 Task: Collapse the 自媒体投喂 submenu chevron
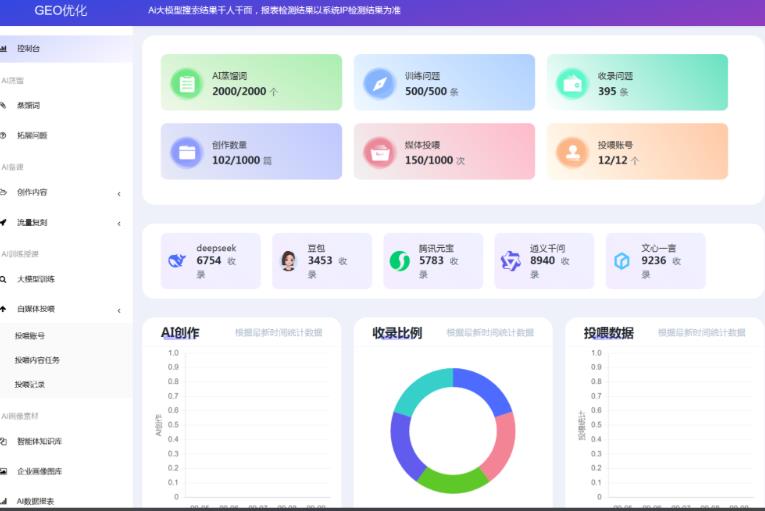coord(119,311)
